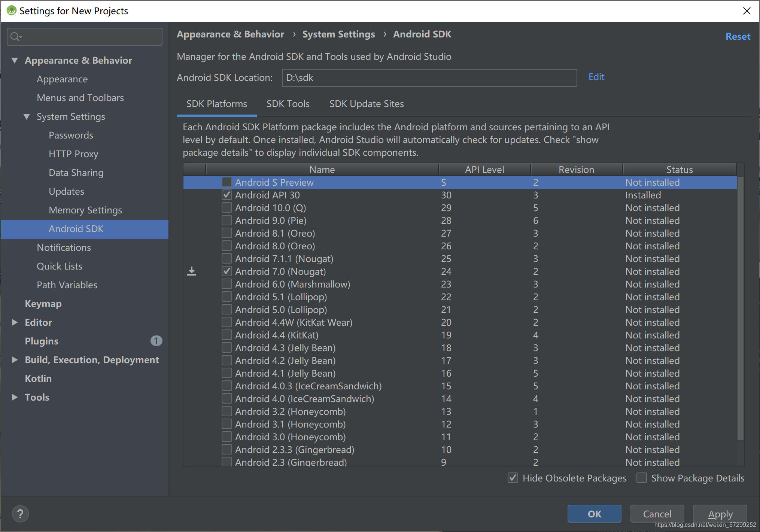This screenshot has height=532, width=760.
Task: Select the Android 5.1 (Lollipop) row
Action: (x=460, y=297)
